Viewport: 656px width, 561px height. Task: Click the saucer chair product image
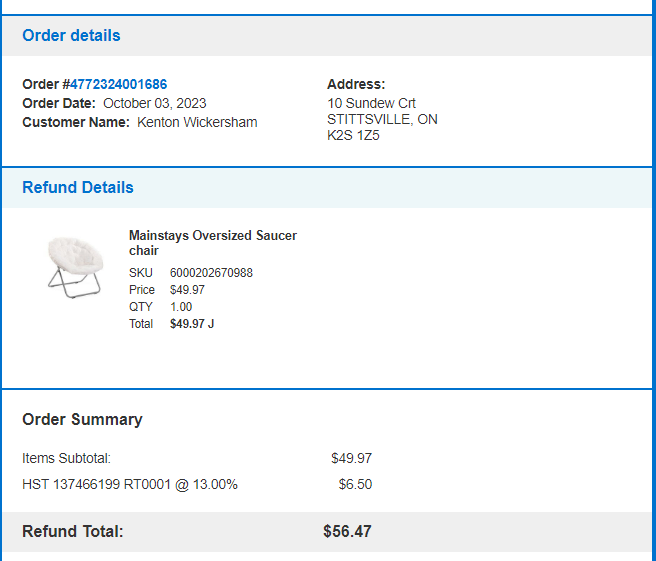75,267
